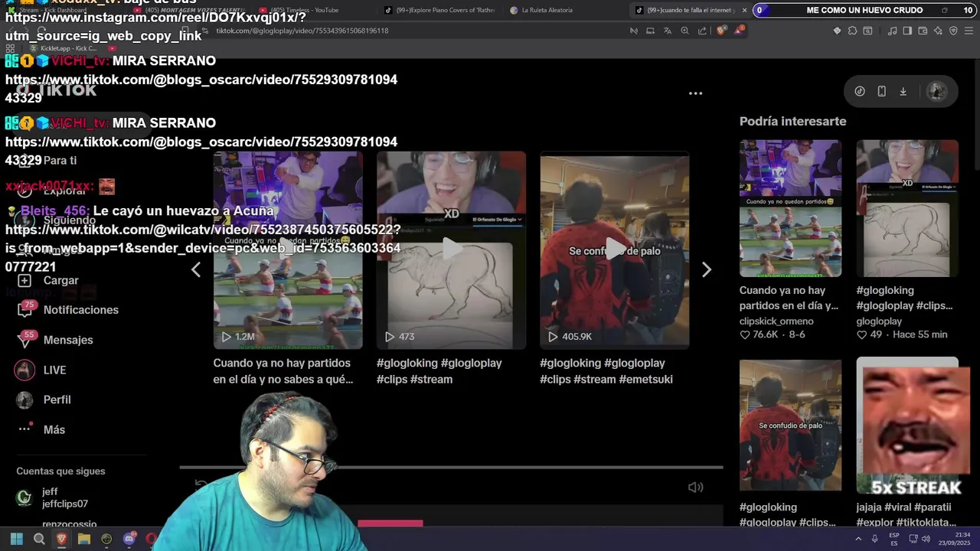Viewport: 980px width, 551px height.
Task: Switch to 'La Ruleta Aleatoria' browser tab
Action: click(x=547, y=10)
